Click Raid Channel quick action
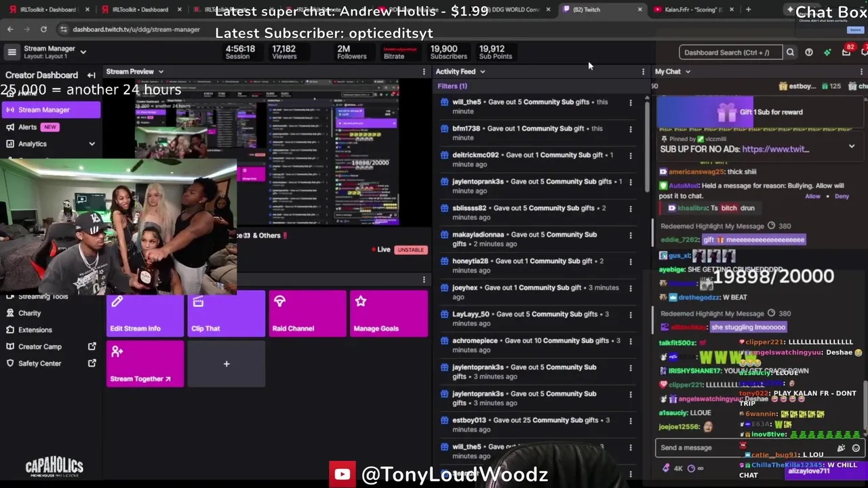Image resolution: width=868 pixels, height=488 pixels. [308, 314]
